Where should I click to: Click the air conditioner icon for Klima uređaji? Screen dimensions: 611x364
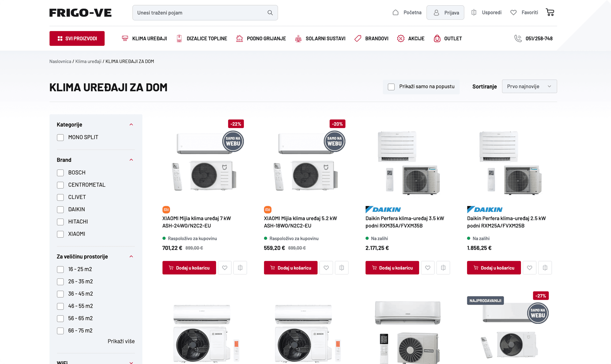125,39
